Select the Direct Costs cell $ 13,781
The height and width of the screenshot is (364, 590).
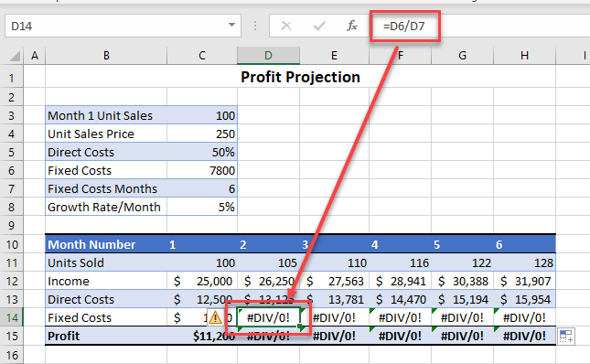coord(334,299)
